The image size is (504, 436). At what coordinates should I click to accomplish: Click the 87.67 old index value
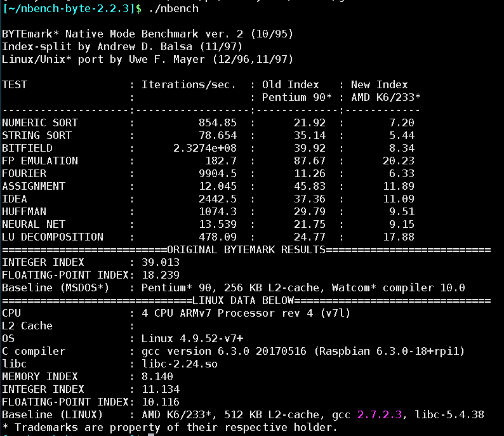pyautogui.click(x=310, y=161)
